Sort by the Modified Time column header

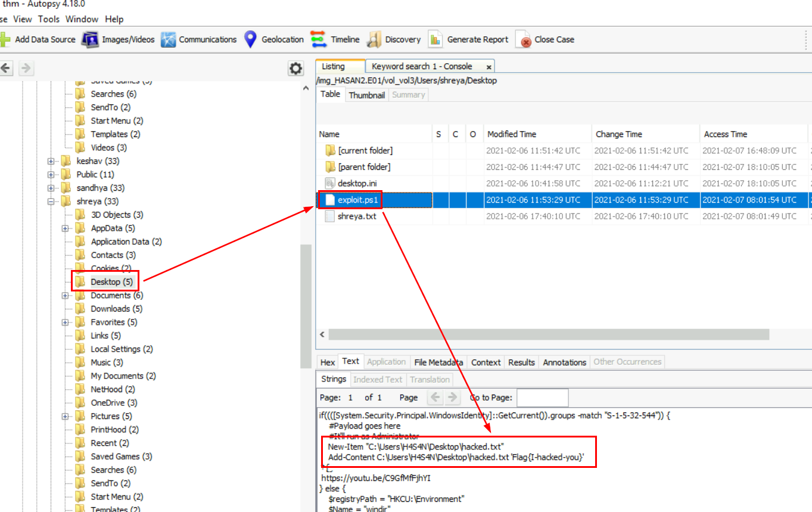click(537, 134)
